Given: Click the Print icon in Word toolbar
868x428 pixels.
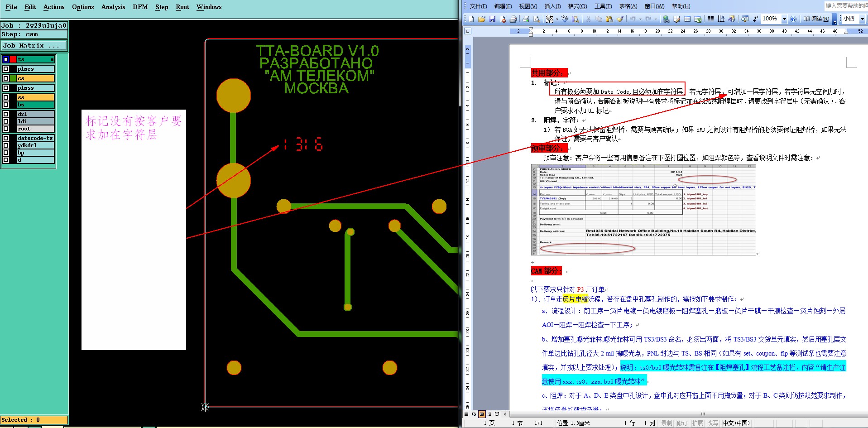Looking at the screenshot, I should pyautogui.click(x=525, y=19).
